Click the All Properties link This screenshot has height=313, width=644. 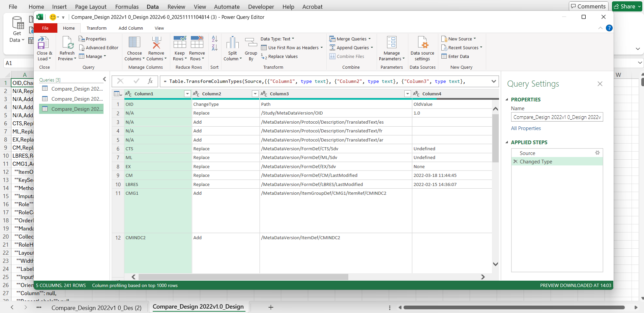[526, 128]
